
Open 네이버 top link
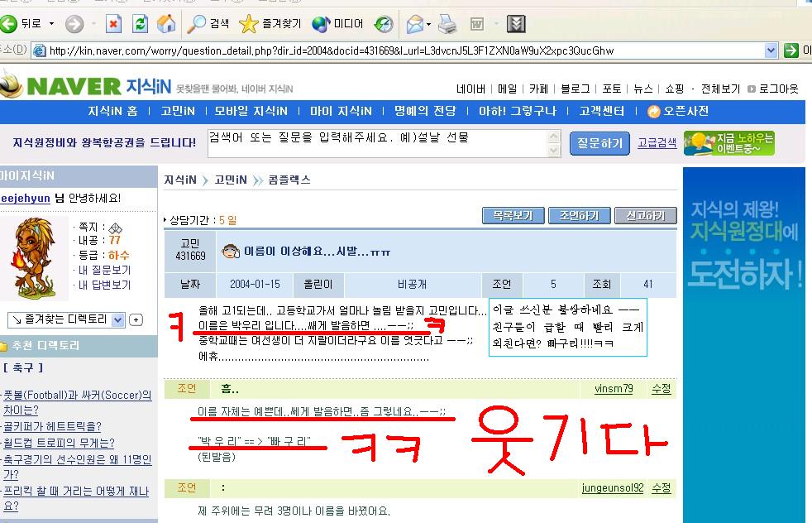click(470, 89)
